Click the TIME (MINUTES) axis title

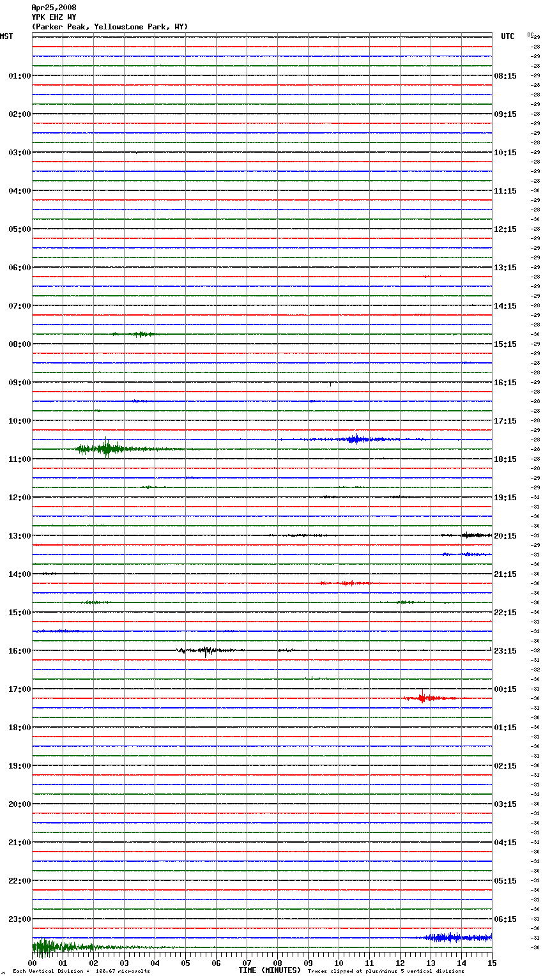[x=270, y=970]
